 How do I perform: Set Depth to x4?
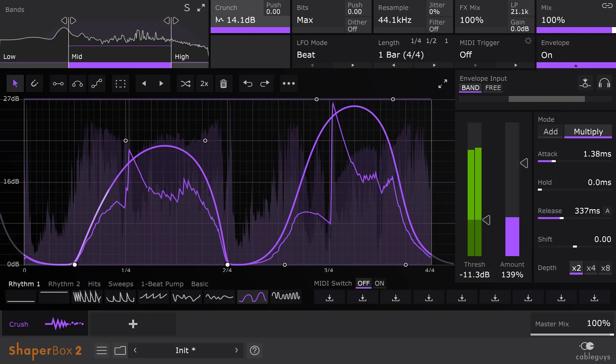[x=591, y=268]
